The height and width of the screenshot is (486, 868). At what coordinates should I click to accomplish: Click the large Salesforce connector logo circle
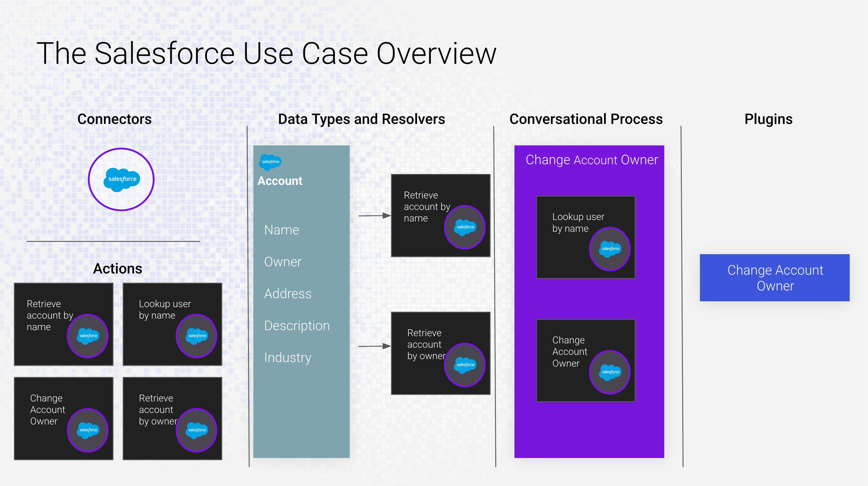click(x=121, y=179)
